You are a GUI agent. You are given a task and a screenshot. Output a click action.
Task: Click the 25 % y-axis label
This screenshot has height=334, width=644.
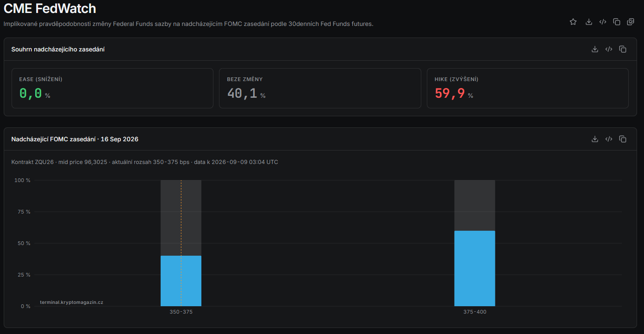[x=24, y=275]
